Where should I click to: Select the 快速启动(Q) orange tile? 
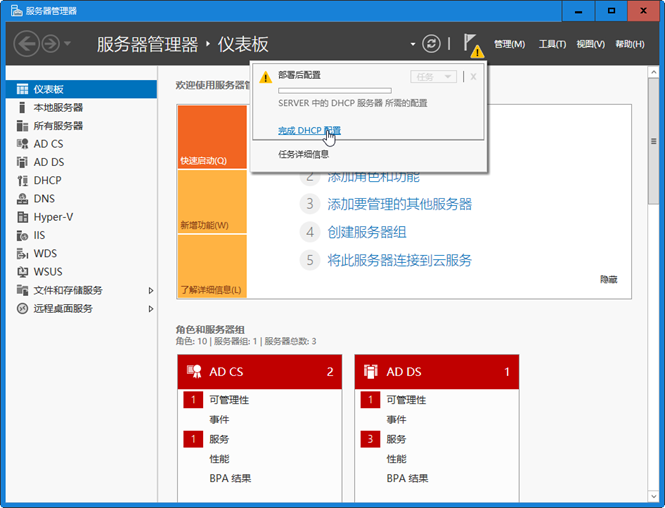(212, 137)
